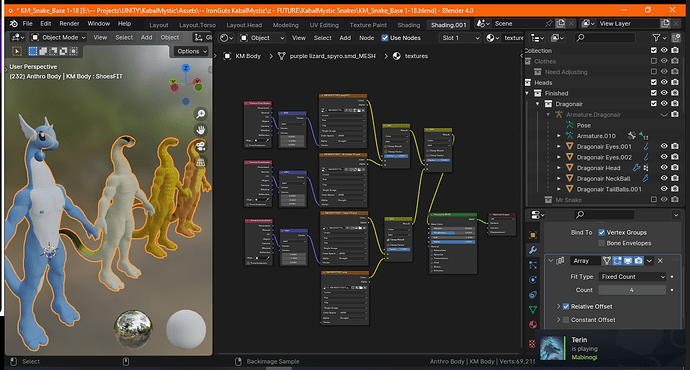The image size is (690, 370).
Task: Toggle Array modifier viewport display icon
Action: click(x=628, y=261)
